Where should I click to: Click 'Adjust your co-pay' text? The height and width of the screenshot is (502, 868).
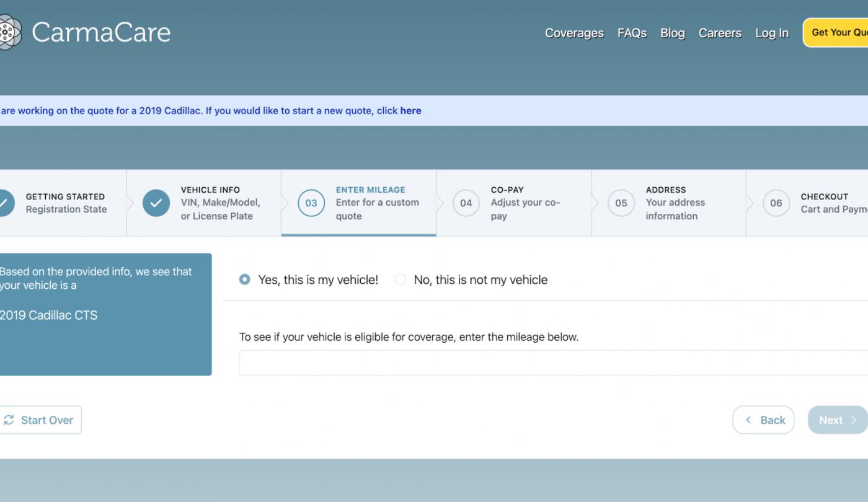pos(526,209)
